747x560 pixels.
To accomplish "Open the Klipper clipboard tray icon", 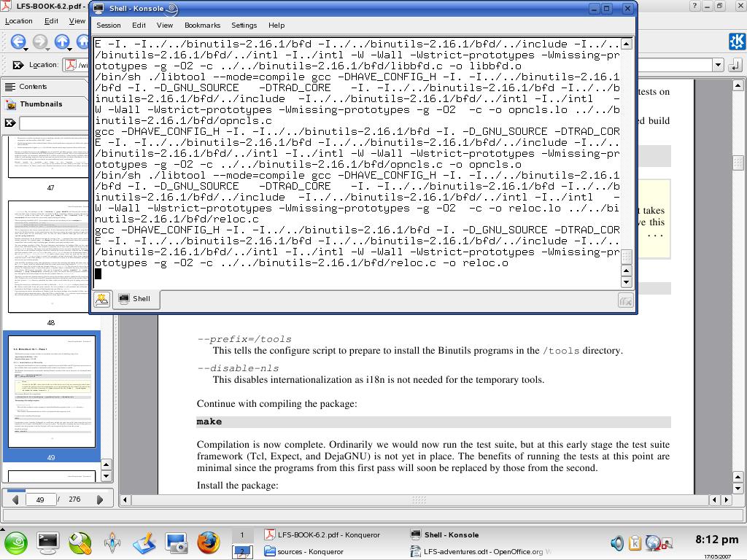I will coord(635,542).
